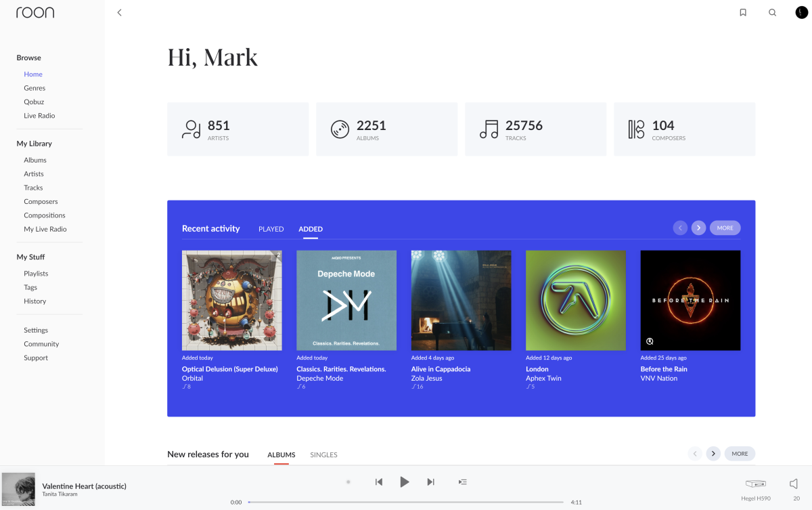812x510 pixels.
Task: Click the vinyl disc albums icon
Action: click(x=340, y=129)
